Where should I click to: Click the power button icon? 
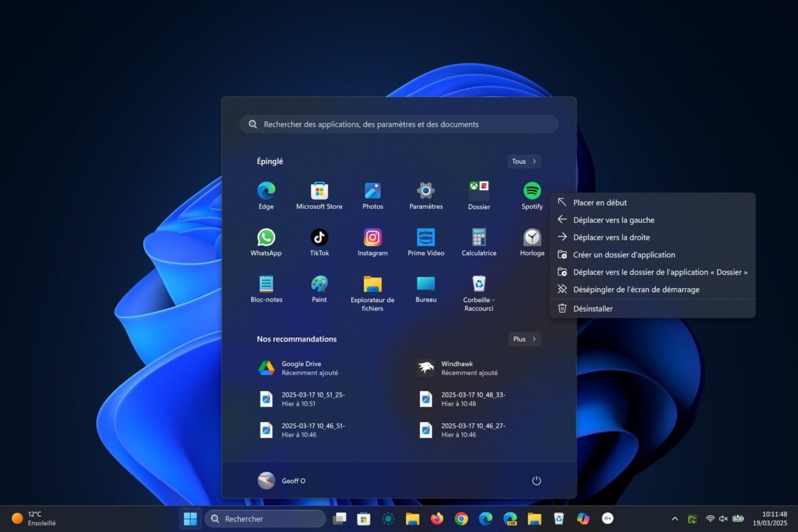[536, 481]
